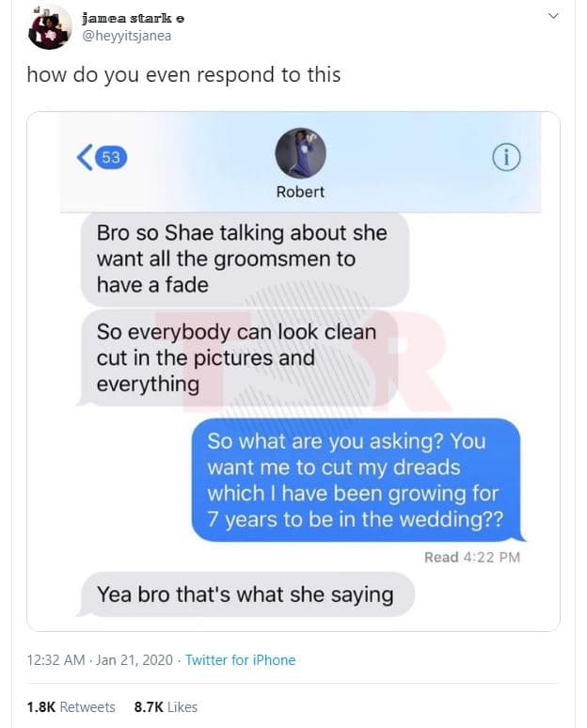View the 8.7K Likes list
Viewport: 587px width, 728px height.
coord(166,707)
